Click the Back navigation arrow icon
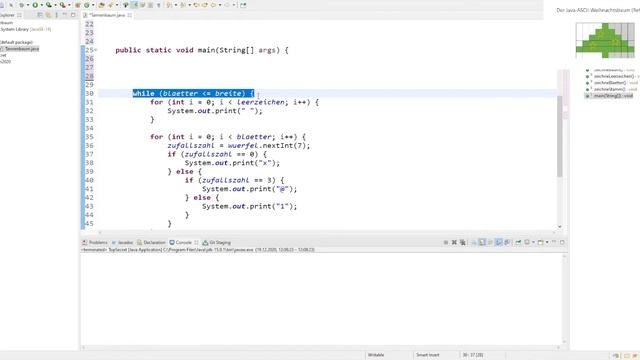The height and width of the screenshot is (360, 640). 213,5
